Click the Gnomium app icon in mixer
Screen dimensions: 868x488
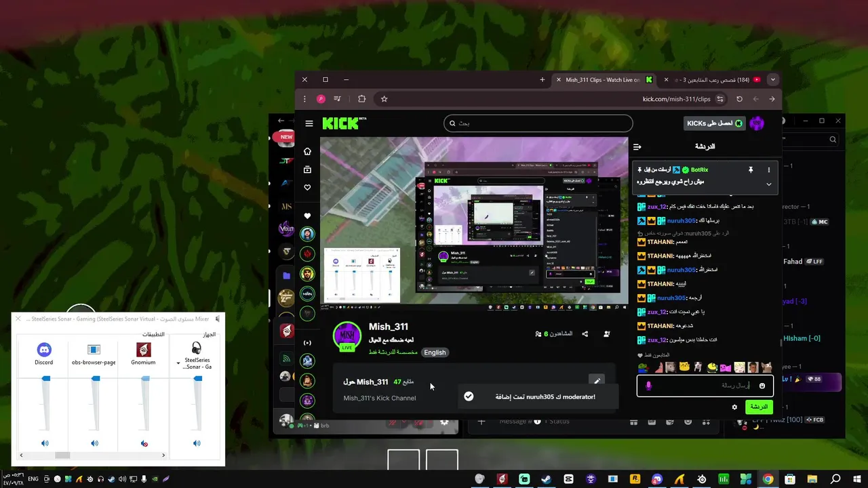point(143,350)
